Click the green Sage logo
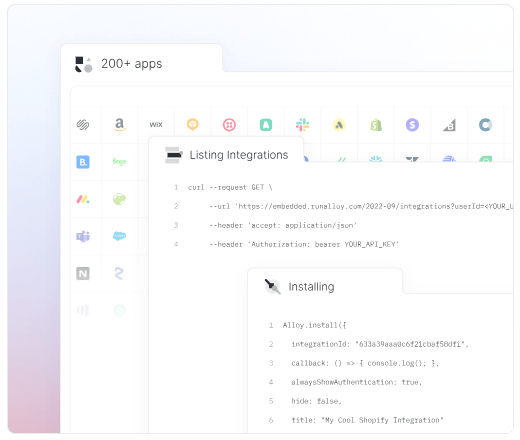Image resolution: width=520 pixels, height=440 pixels. tap(119, 162)
